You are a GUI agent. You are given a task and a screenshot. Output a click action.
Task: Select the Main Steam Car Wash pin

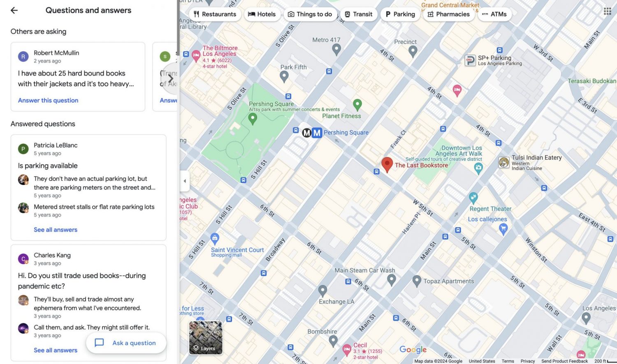click(x=392, y=280)
